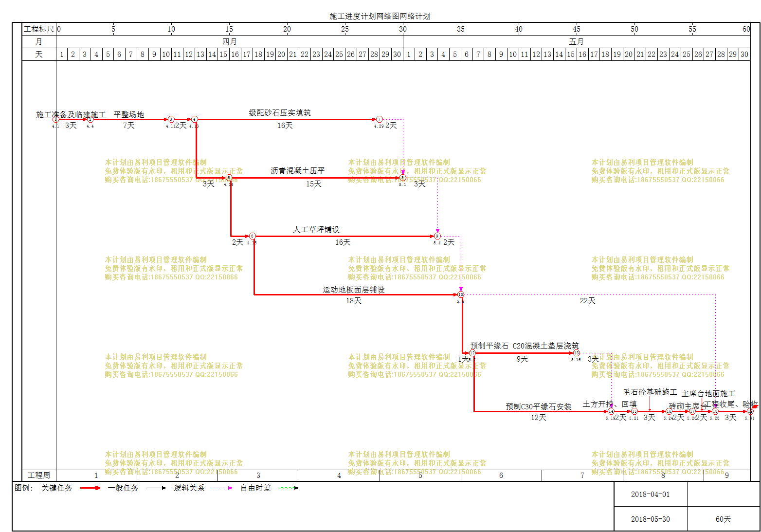
Task: Select the 工程周 row header
Action: point(39,476)
